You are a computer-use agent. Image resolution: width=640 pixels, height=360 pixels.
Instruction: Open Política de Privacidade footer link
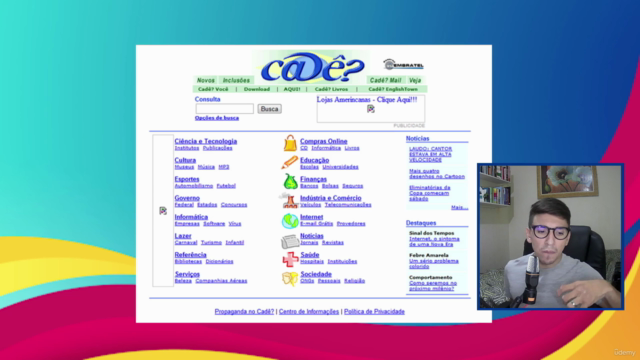(x=374, y=311)
